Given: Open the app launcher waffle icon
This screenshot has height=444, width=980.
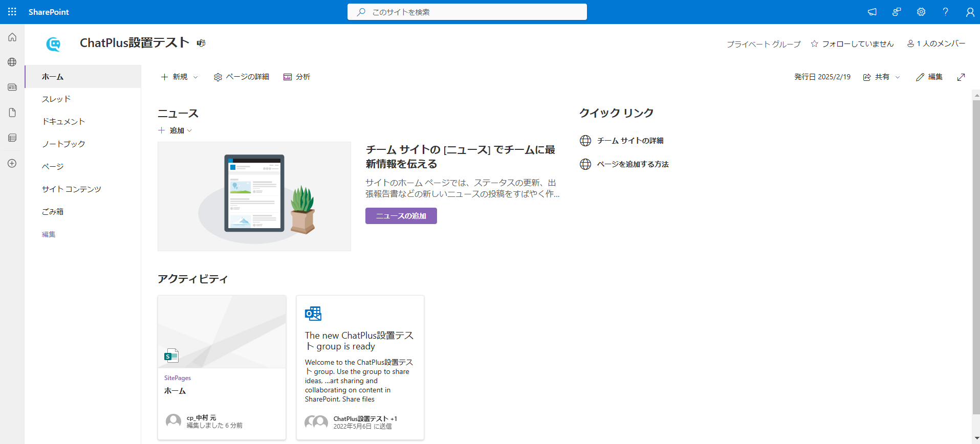Looking at the screenshot, I should coord(12,12).
